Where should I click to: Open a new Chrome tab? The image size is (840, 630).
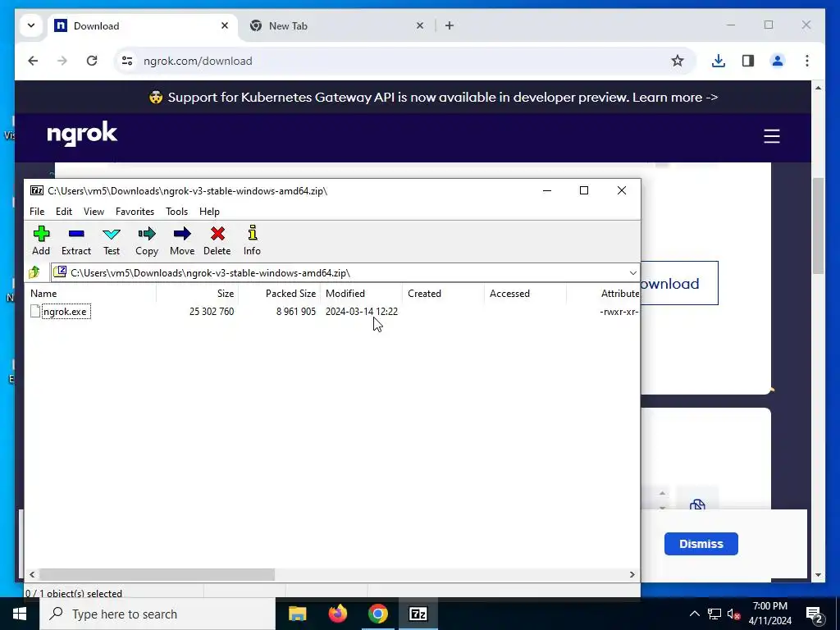click(450, 25)
